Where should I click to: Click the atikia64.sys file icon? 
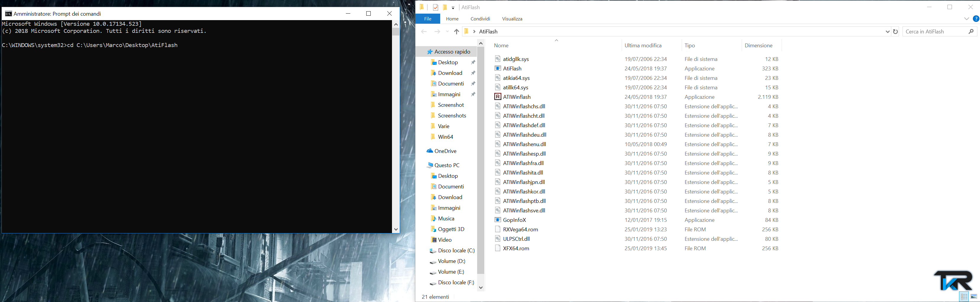(498, 78)
